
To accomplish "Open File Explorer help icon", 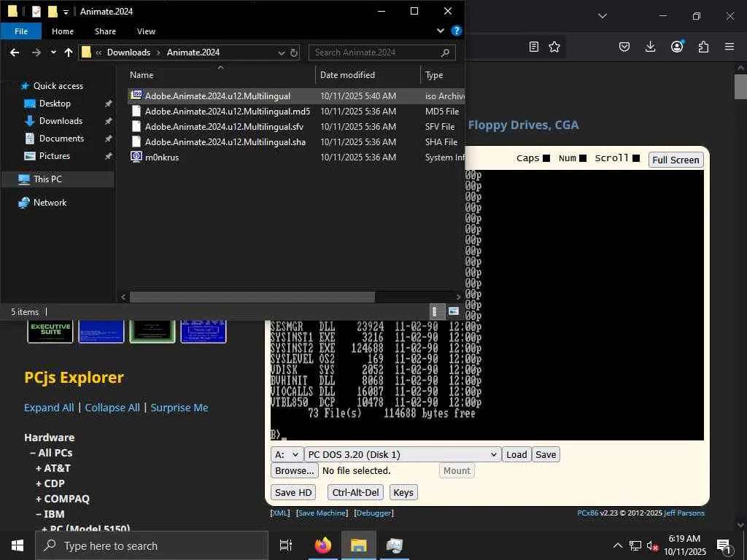I will (457, 31).
